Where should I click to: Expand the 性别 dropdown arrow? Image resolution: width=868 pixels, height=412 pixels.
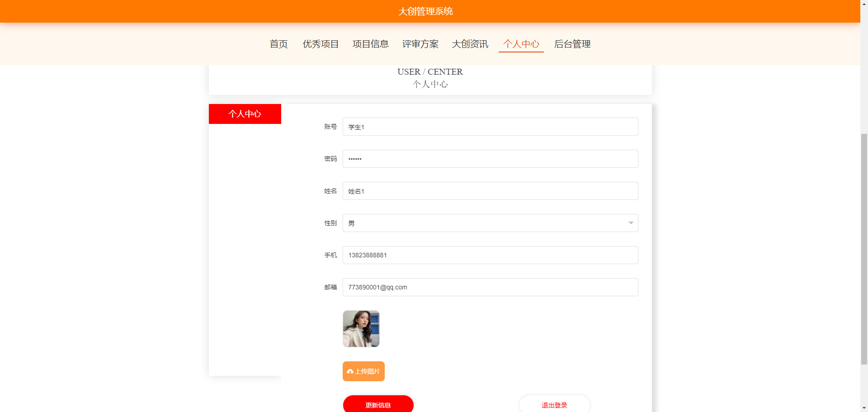(631, 223)
